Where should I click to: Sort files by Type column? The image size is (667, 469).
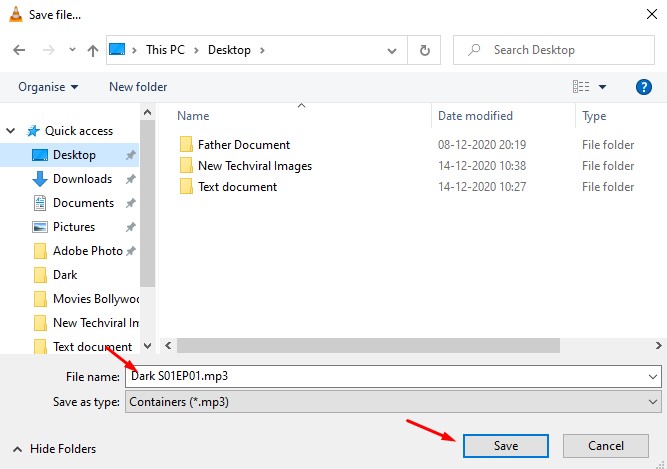[594, 116]
